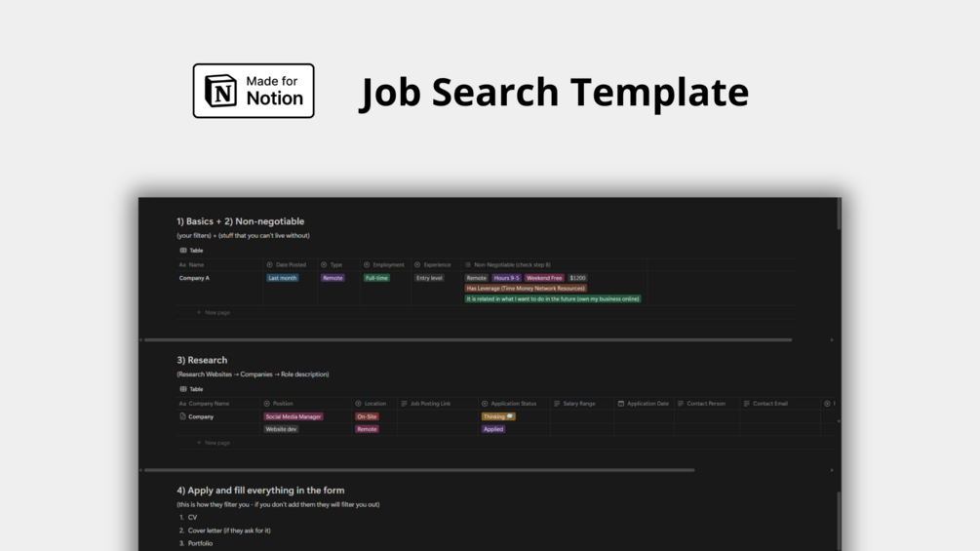The image size is (980, 551).
Task: Click the green Full-time employment tag
Action: click(x=376, y=278)
